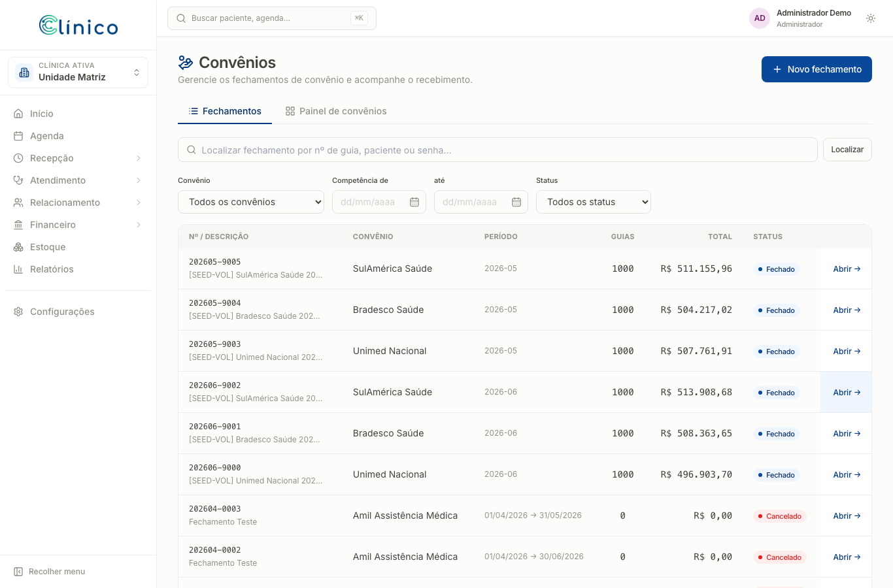Click the Localizar button
The image size is (893, 588).
[847, 150]
